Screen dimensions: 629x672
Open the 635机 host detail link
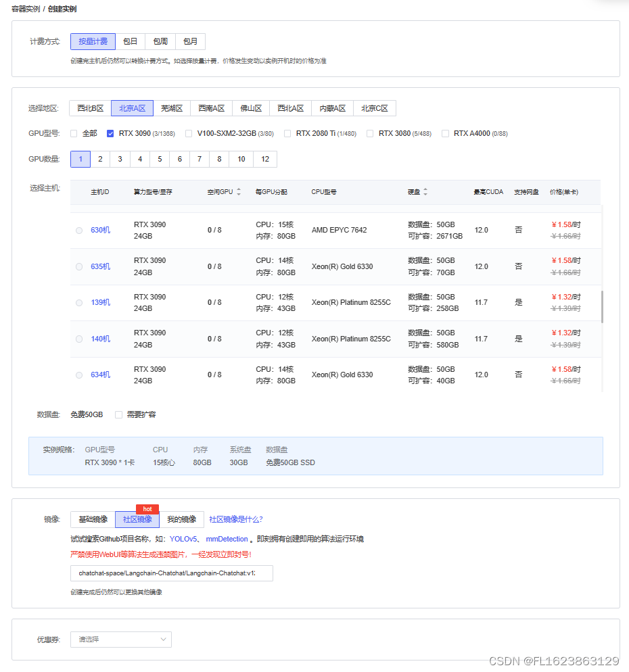tap(99, 266)
